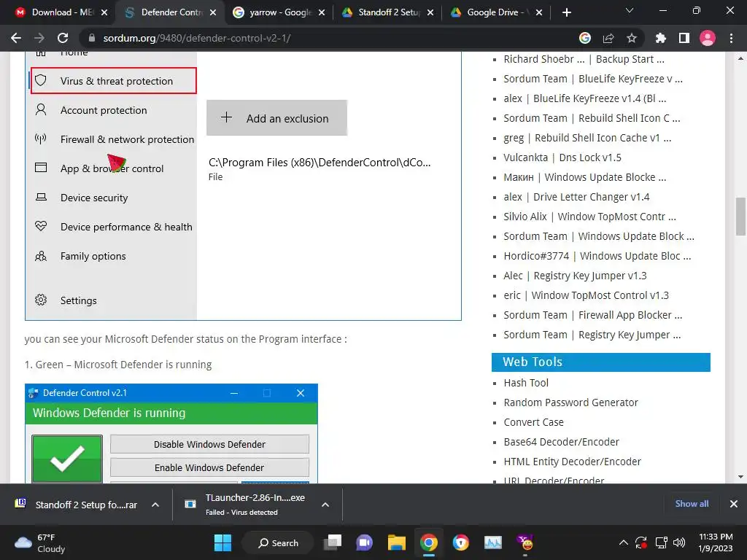The height and width of the screenshot is (560, 747).
Task: Open Chrome's three-dot menu
Action: tap(731, 38)
